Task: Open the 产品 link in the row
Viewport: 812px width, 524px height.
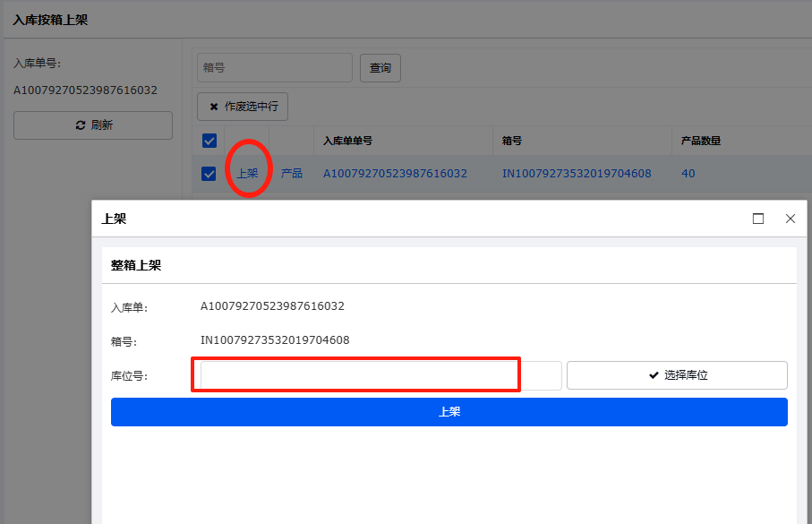Action: tap(292, 174)
